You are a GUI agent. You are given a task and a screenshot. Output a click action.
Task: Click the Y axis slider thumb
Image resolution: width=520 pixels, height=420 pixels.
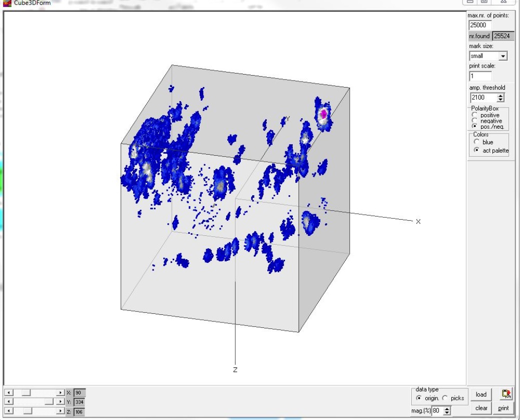49,402
